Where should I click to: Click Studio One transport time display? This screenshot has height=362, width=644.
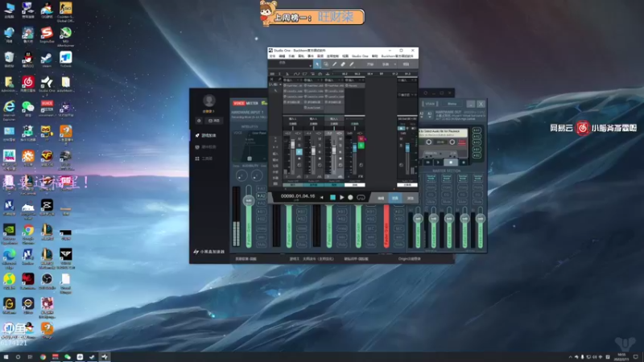297,196
